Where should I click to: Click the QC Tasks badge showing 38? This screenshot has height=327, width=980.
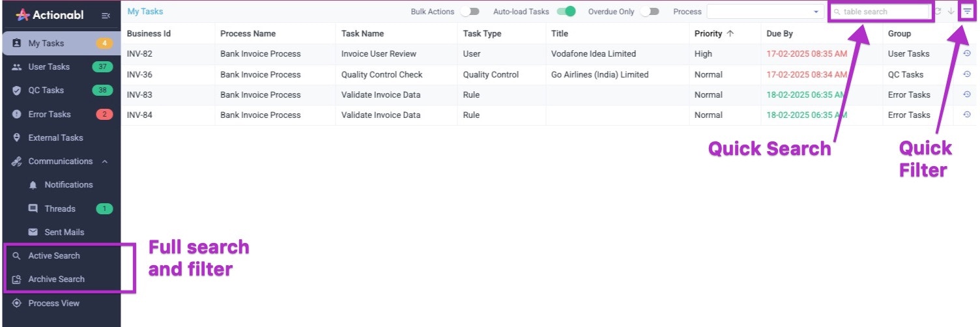[x=103, y=91]
